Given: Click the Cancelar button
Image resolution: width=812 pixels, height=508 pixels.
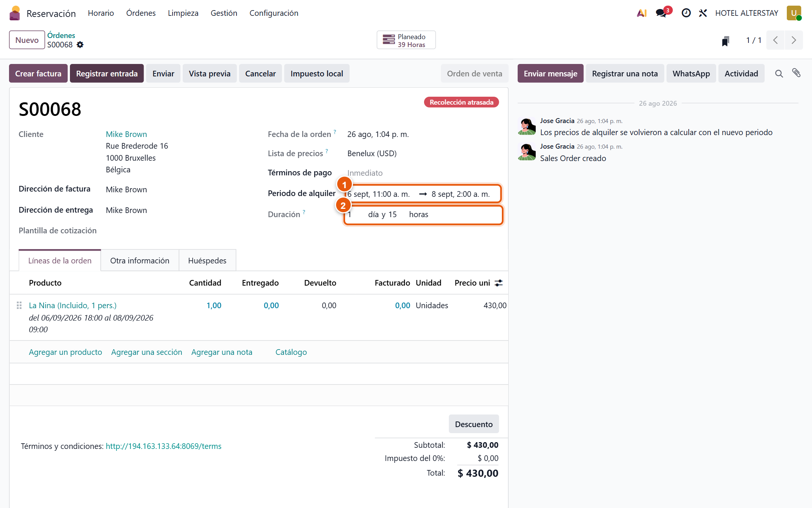Looking at the screenshot, I should [x=261, y=73].
